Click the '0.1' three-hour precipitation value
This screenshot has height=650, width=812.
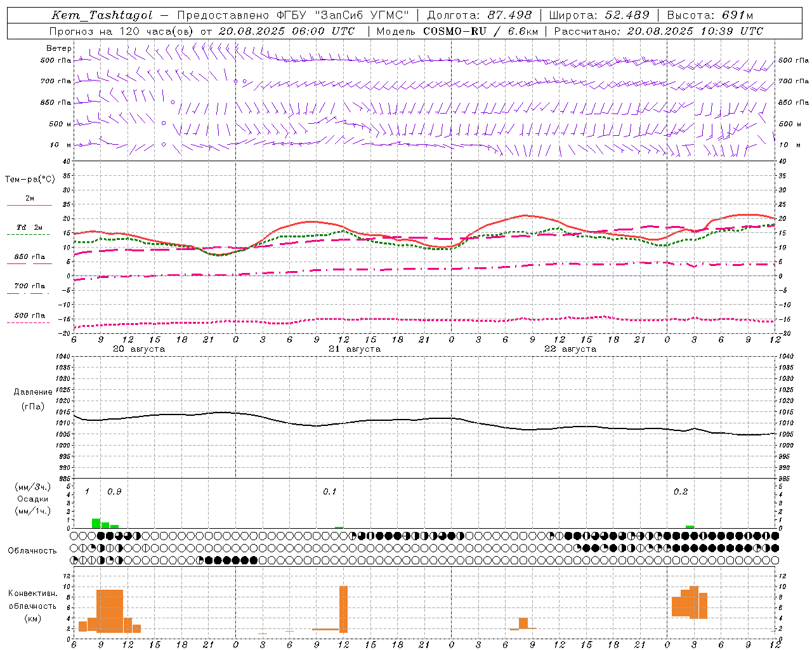pos(330,492)
